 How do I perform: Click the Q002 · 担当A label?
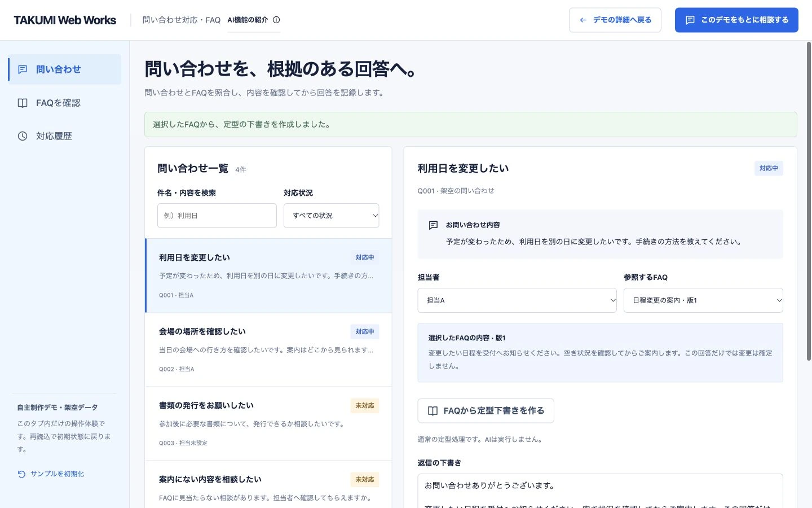tap(176, 369)
